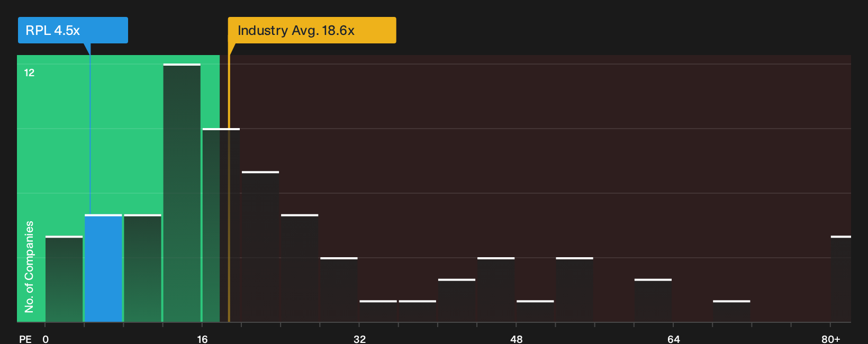
Task: Click the x-axis label 48
Action: pyautogui.click(x=517, y=339)
